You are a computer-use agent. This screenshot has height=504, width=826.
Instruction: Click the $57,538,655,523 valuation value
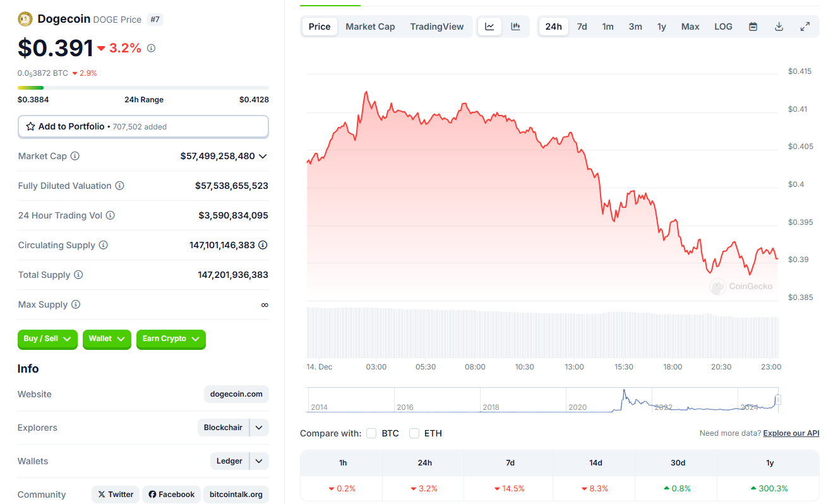[232, 186]
